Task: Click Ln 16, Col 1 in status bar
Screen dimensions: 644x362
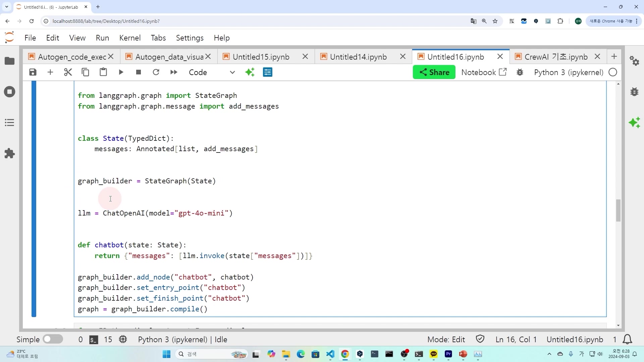Action: point(516,340)
